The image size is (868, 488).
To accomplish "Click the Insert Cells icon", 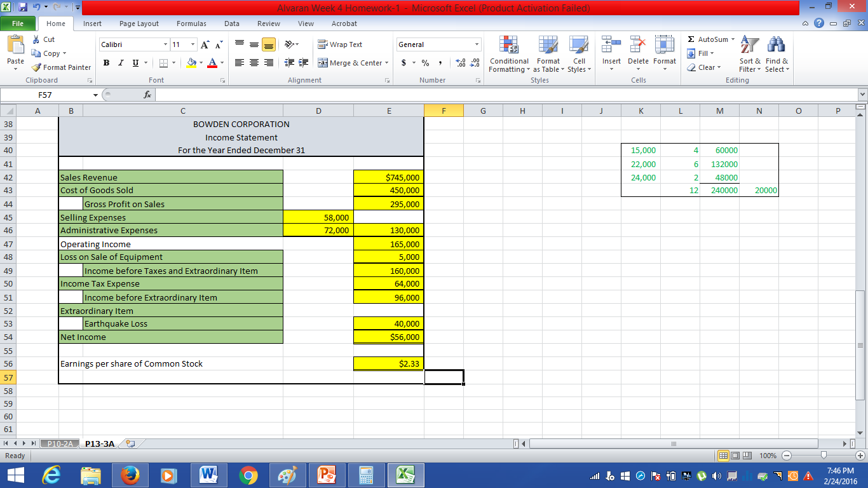I will (x=611, y=44).
